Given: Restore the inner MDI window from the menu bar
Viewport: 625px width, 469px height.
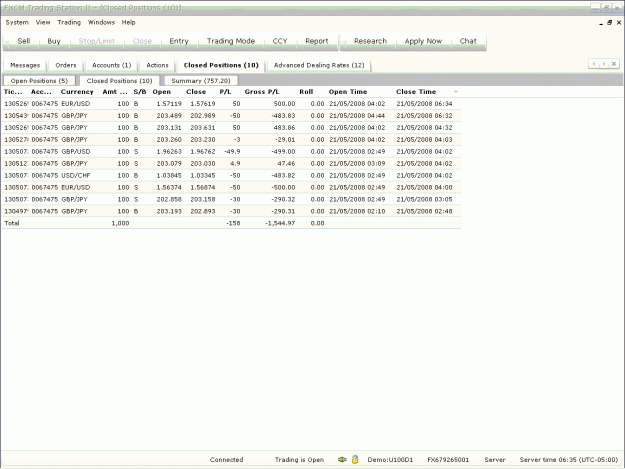Looking at the screenshot, I should click(x=609, y=23).
